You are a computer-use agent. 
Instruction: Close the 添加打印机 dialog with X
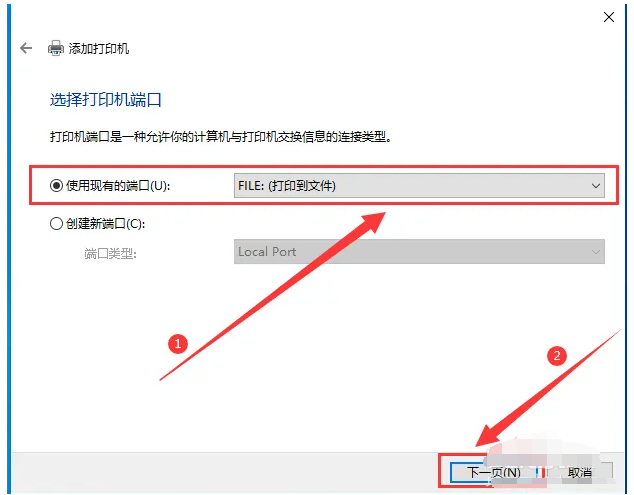click(609, 17)
